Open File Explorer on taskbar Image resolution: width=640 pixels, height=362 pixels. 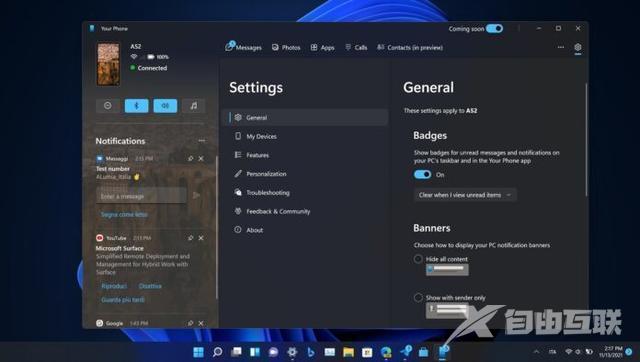[349, 352]
